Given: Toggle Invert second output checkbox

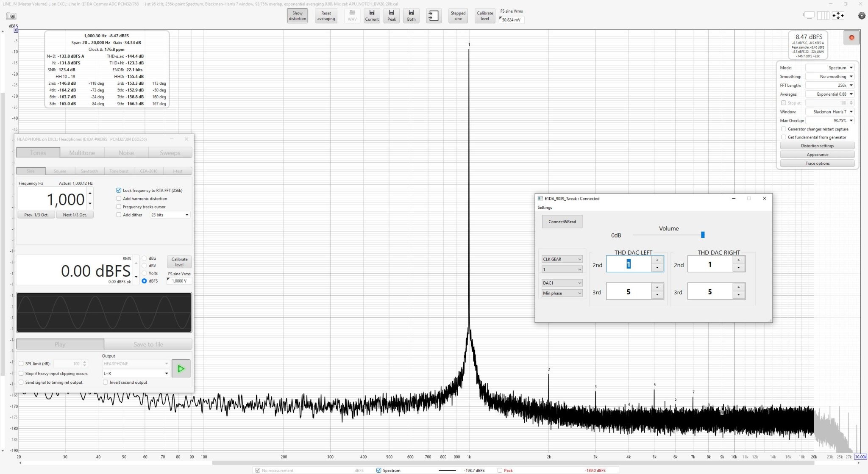Looking at the screenshot, I should click(106, 382).
